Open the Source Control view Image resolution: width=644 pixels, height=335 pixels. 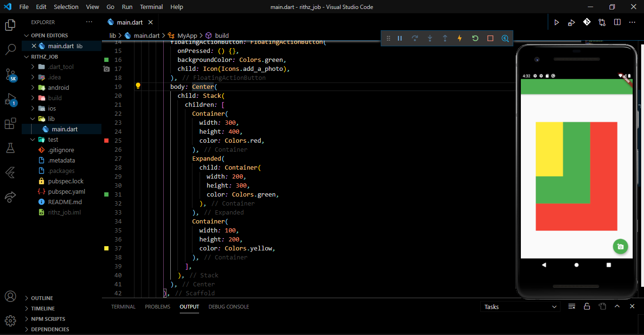pos(10,74)
